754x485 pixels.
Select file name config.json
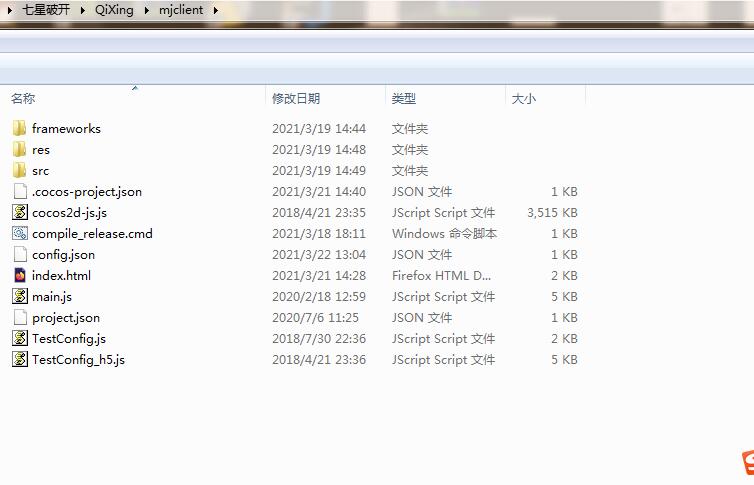coord(63,254)
